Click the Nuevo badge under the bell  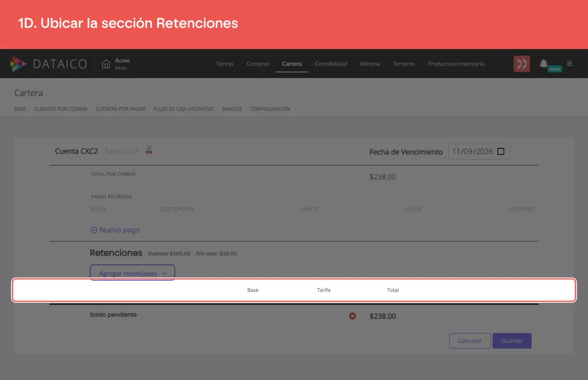click(x=555, y=69)
